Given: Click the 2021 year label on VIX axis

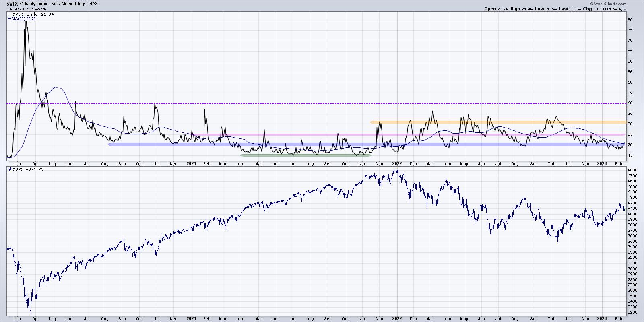Looking at the screenshot, I should (192, 163).
